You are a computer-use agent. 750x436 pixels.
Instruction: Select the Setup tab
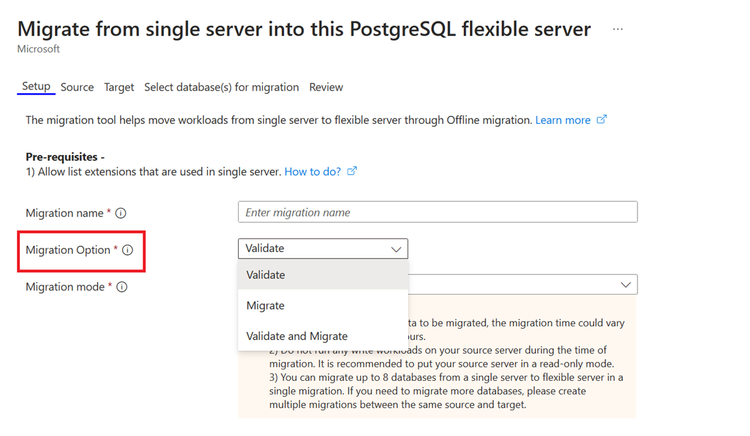(x=36, y=87)
